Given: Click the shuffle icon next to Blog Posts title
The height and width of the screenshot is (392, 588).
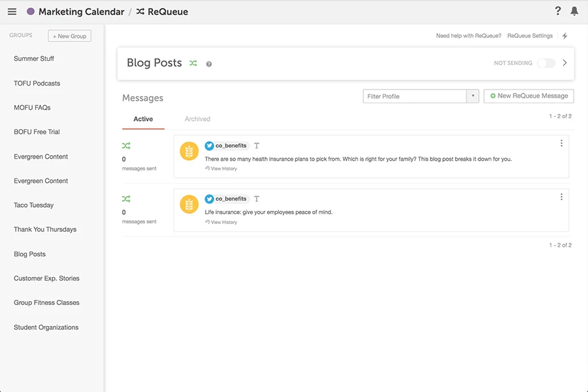Looking at the screenshot, I should (193, 63).
